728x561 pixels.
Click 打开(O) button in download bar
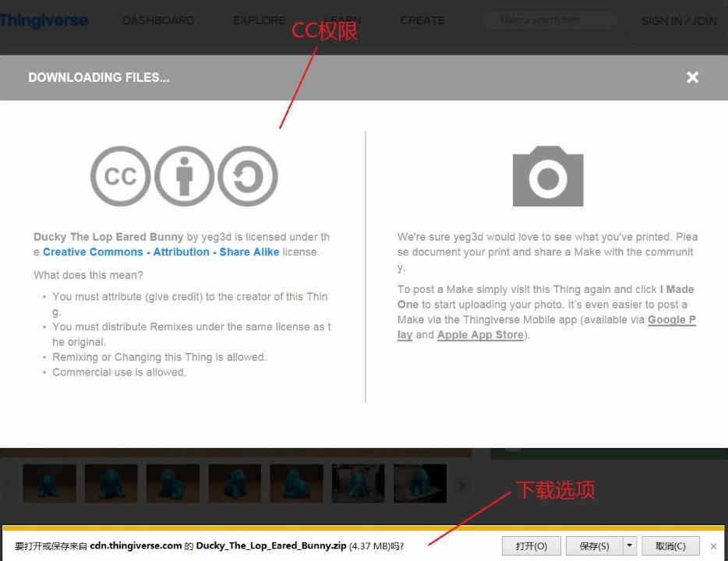[531, 545]
